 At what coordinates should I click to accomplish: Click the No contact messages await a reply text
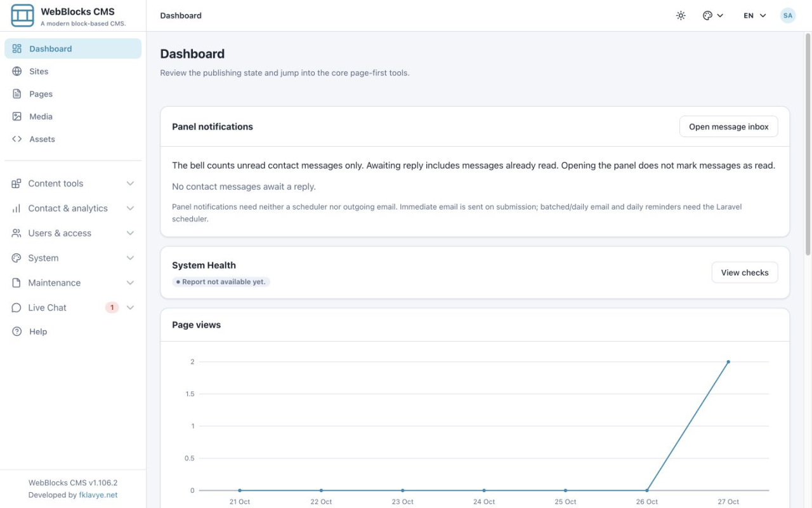pos(244,187)
